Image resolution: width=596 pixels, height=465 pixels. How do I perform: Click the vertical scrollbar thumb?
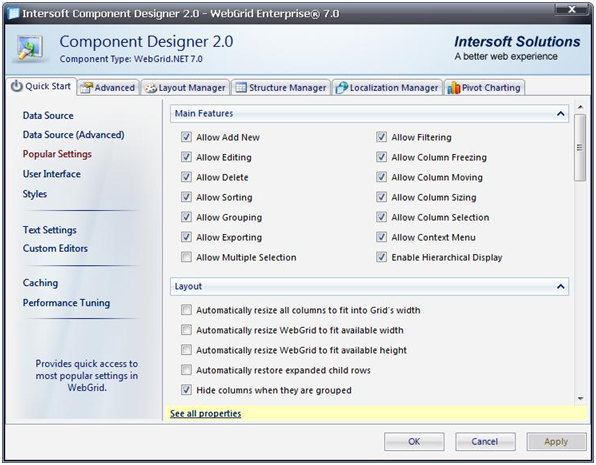pyautogui.click(x=580, y=148)
